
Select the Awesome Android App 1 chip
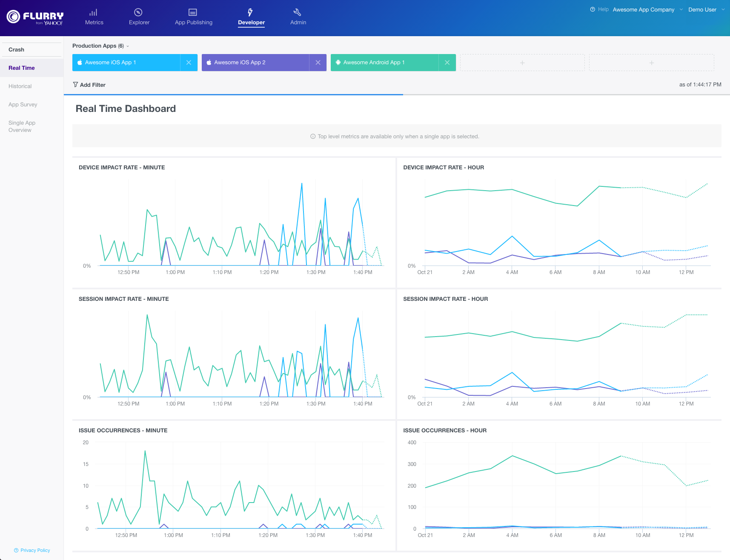(x=385, y=63)
